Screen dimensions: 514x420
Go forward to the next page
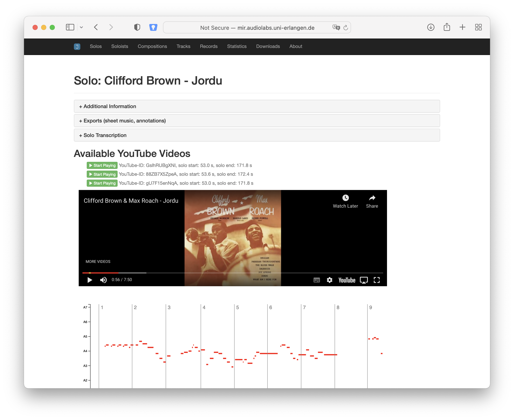111,27
